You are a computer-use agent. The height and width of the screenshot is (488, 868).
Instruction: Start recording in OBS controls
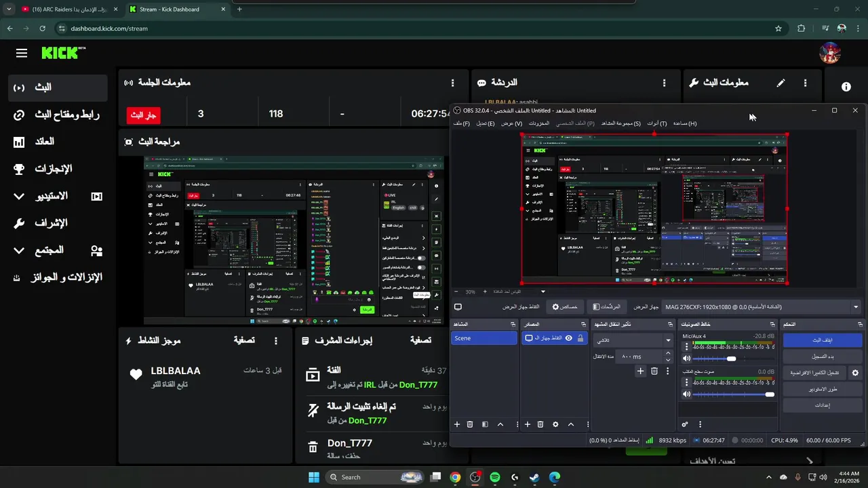pyautogui.click(x=823, y=357)
